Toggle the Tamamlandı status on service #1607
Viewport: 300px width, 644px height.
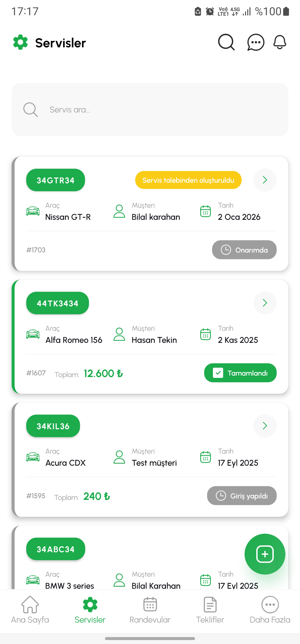240,373
